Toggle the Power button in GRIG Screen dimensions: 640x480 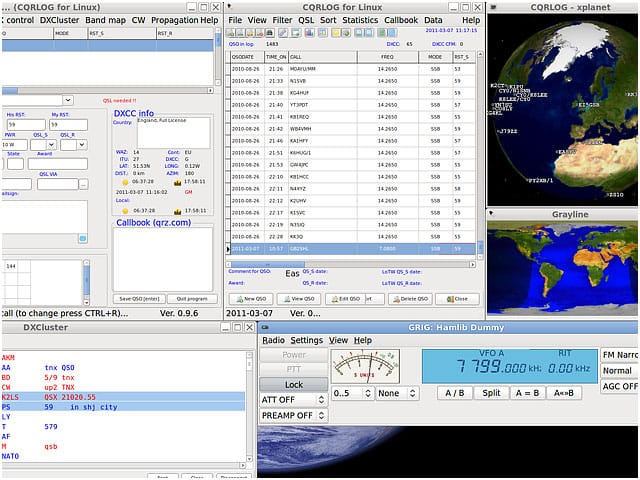293,355
